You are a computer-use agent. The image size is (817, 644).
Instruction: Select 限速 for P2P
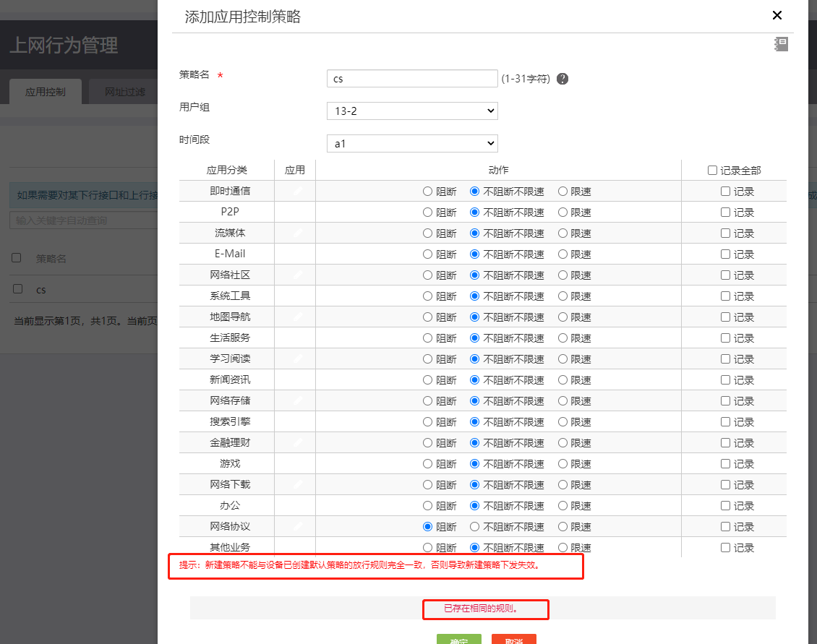[x=563, y=212]
